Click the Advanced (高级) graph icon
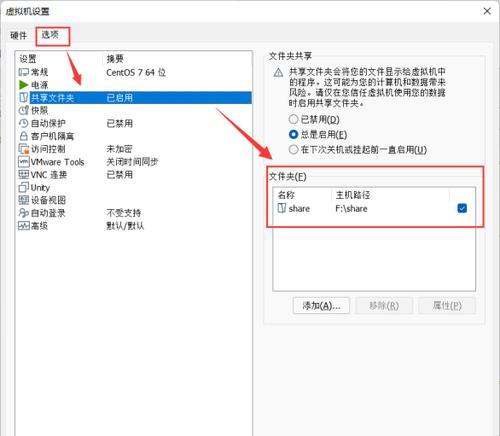The width and height of the screenshot is (500, 436). click(x=24, y=226)
